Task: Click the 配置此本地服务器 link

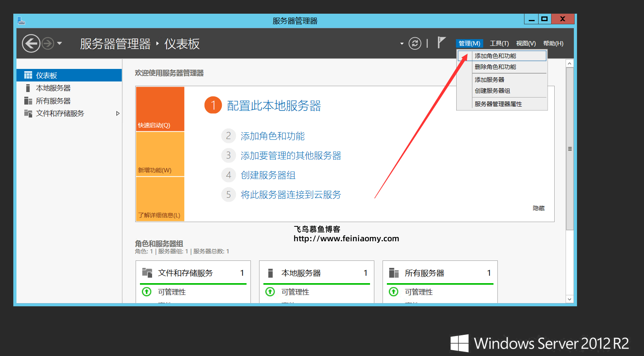Action: pos(273,105)
